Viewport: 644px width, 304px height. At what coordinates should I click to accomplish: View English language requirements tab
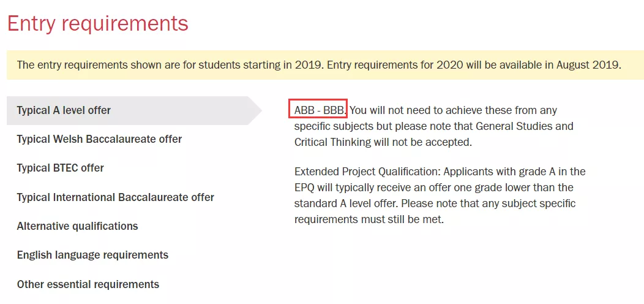92,255
